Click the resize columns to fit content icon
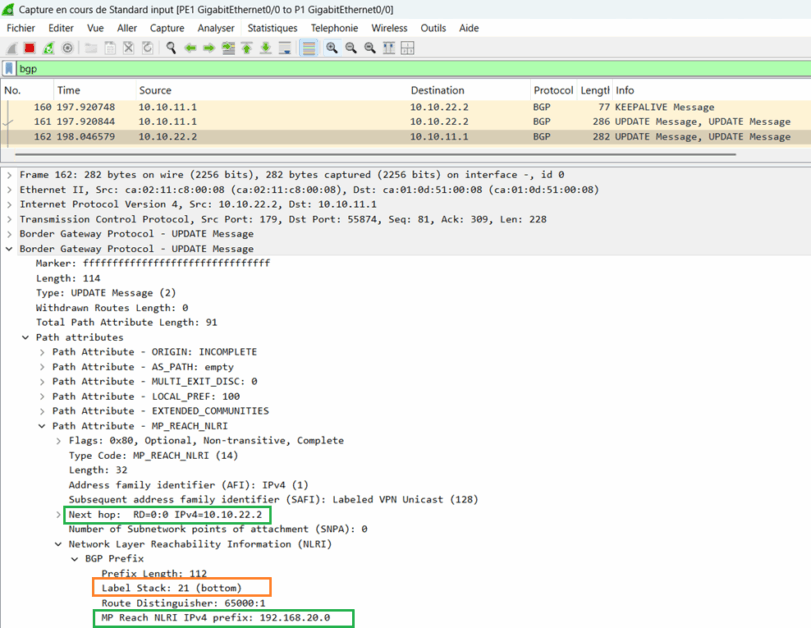The height and width of the screenshot is (628, 811). pos(388,48)
